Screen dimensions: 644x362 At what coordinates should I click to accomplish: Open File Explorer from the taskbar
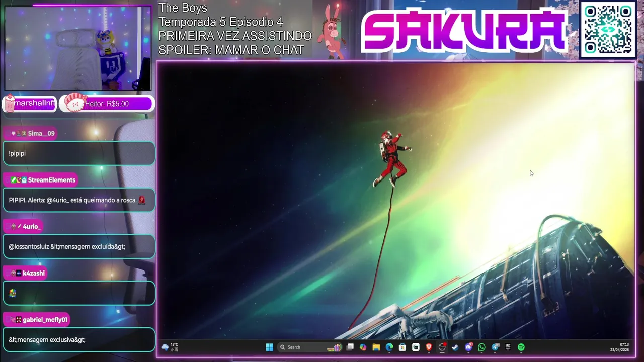coord(376,347)
